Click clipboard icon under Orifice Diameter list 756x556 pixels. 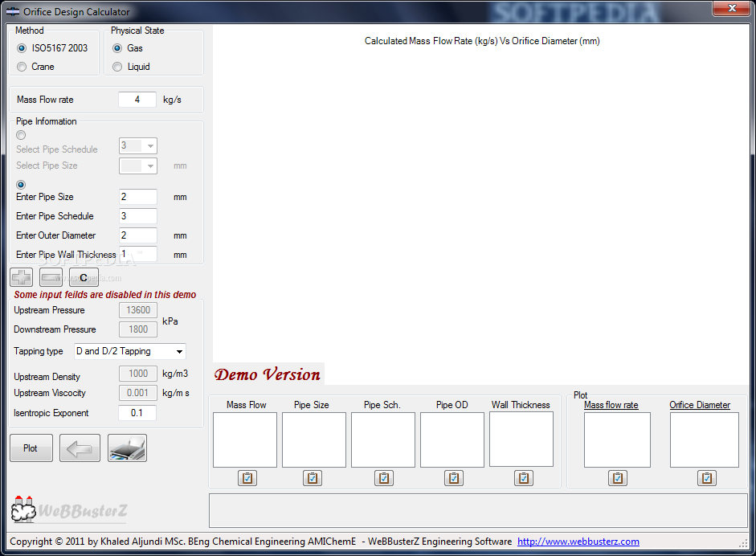707,478
